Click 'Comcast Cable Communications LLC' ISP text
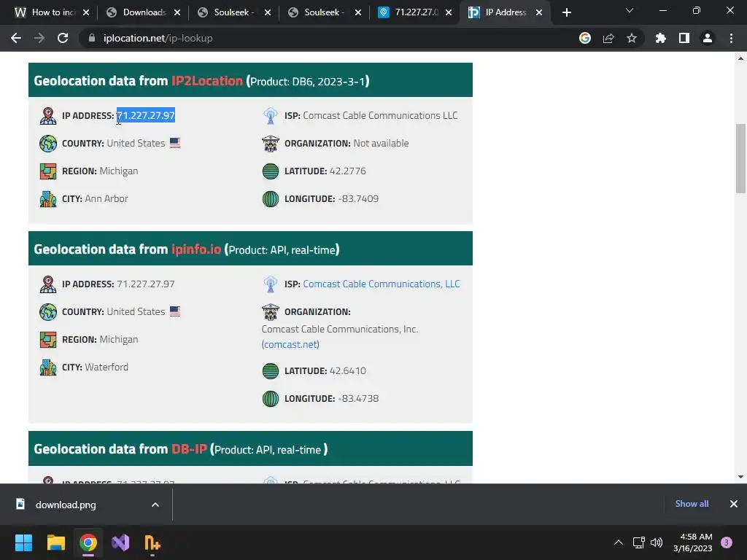 380,115
